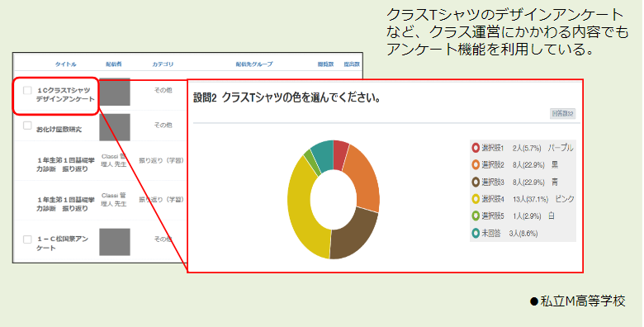Tick the お化け屋敷研究 row checkbox
Image resolution: width=644 pixels, height=327 pixels.
27,126
